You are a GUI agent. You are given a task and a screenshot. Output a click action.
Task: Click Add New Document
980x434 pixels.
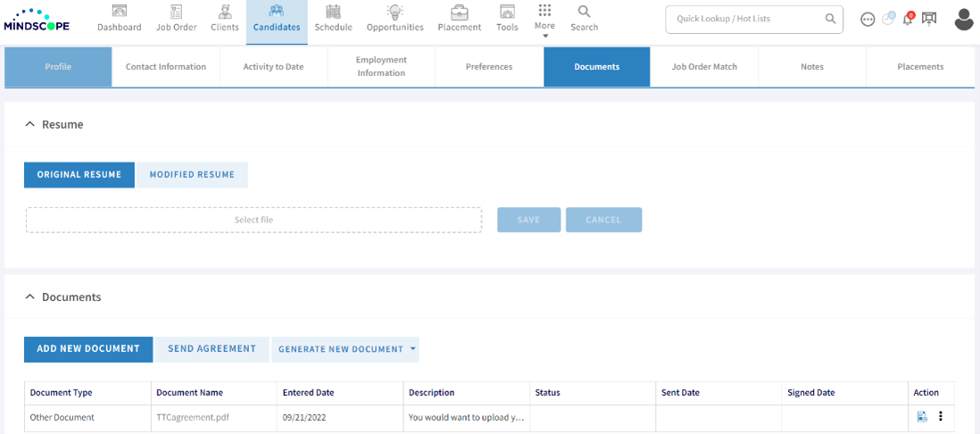[88, 349]
